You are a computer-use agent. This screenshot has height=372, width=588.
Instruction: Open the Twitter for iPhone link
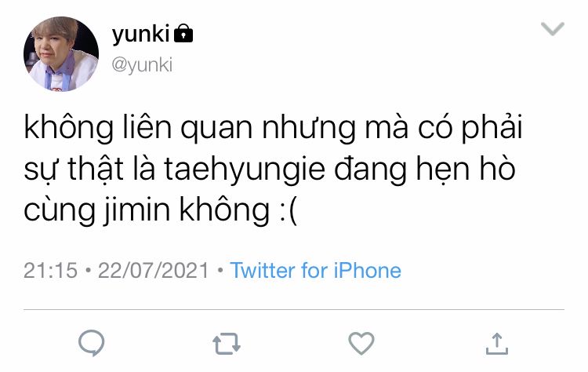(x=315, y=270)
